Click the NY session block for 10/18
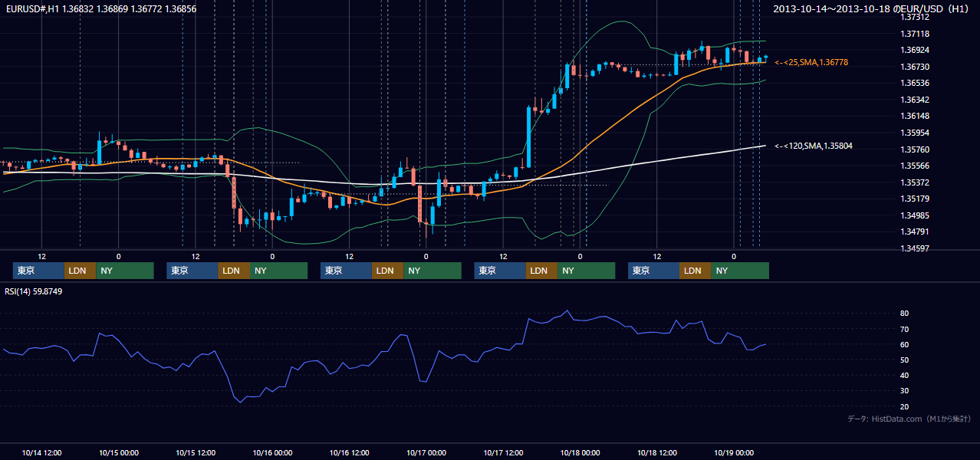 (x=739, y=271)
